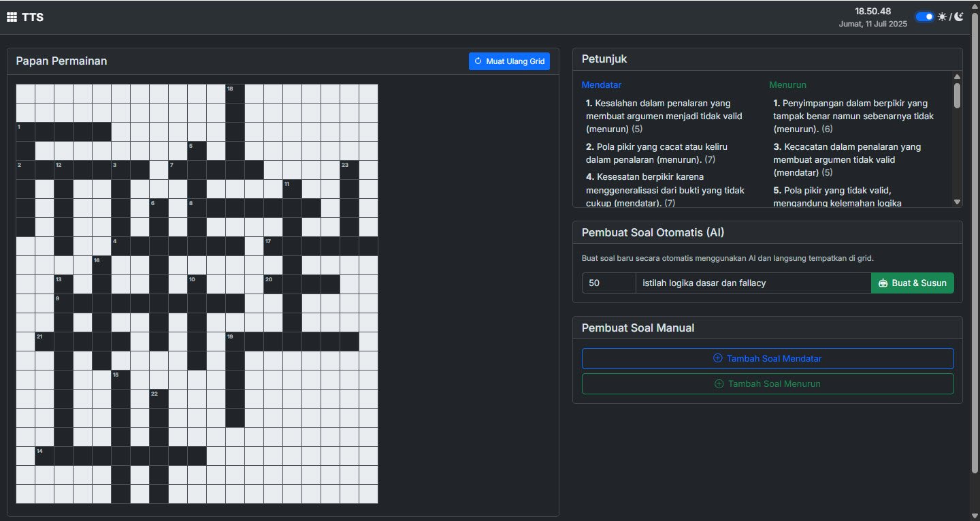Click the Buat & Susun button
The image size is (980, 521).
pos(913,283)
